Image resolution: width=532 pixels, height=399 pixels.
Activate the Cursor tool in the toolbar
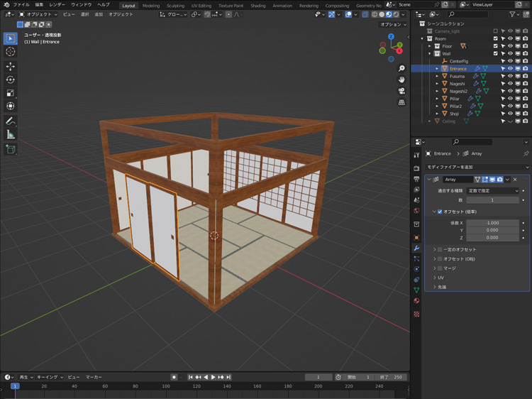pyautogui.click(x=11, y=52)
